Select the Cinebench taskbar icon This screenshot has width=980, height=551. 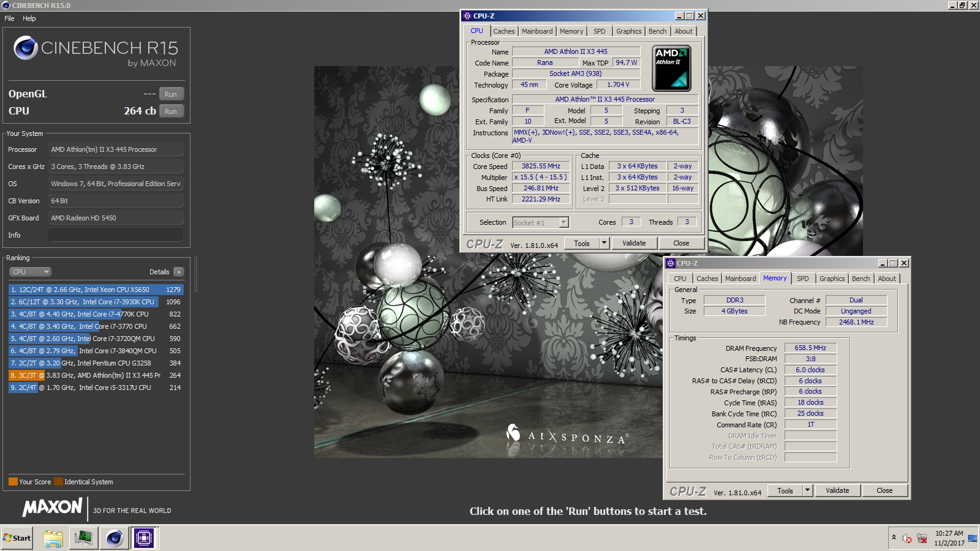[114, 538]
